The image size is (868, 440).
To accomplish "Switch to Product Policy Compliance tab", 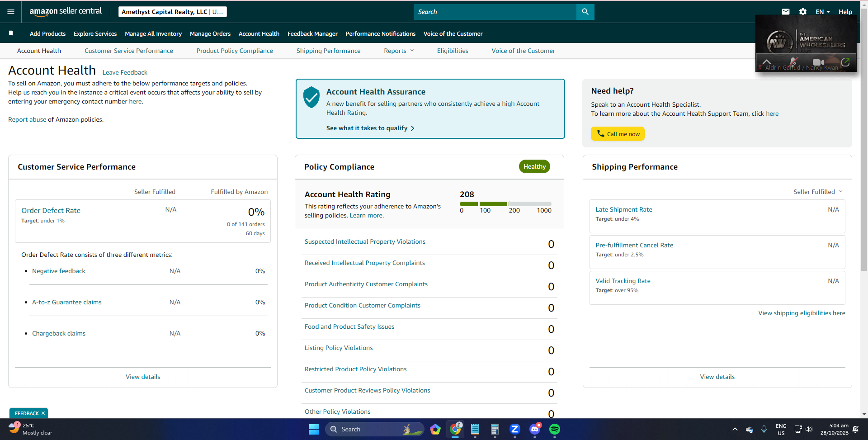I will [235, 51].
